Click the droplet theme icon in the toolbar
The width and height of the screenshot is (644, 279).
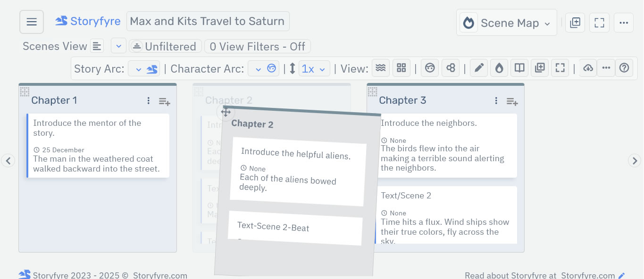[x=499, y=67]
